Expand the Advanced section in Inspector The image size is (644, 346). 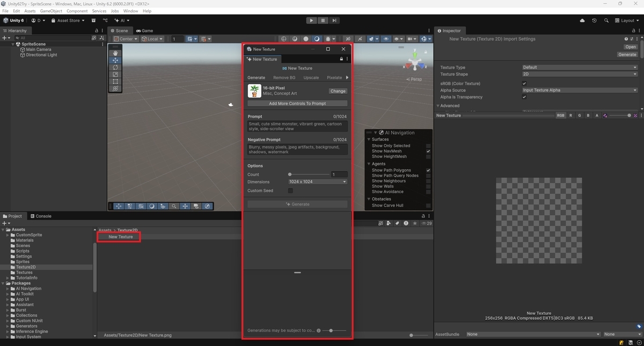point(449,106)
